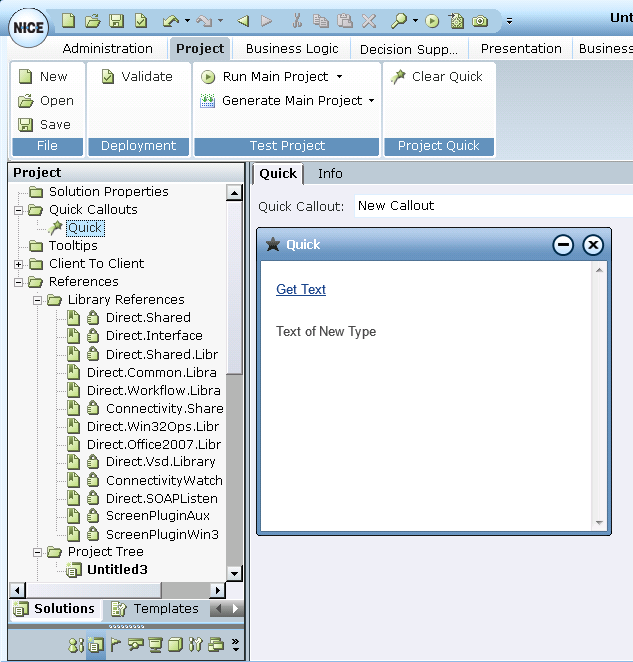Open the Find options dropdown arrow
Screen dimensions: 633x662
click(416, 20)
